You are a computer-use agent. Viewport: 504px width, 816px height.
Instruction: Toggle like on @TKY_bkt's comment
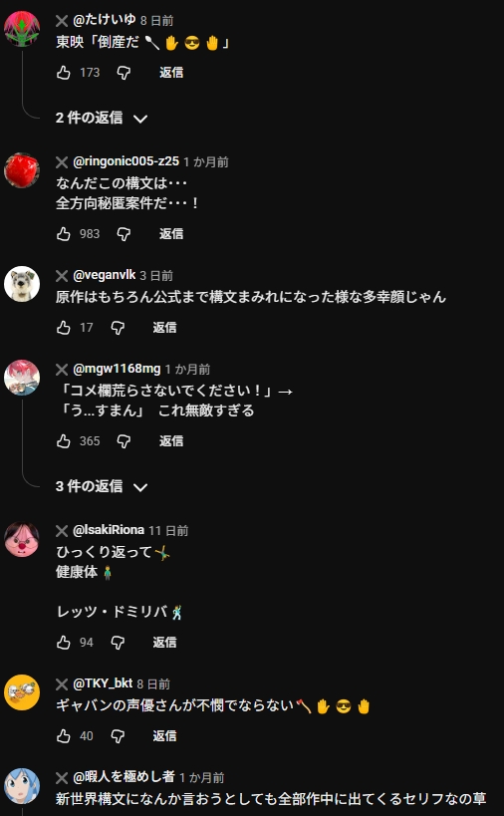coord(64,736)
